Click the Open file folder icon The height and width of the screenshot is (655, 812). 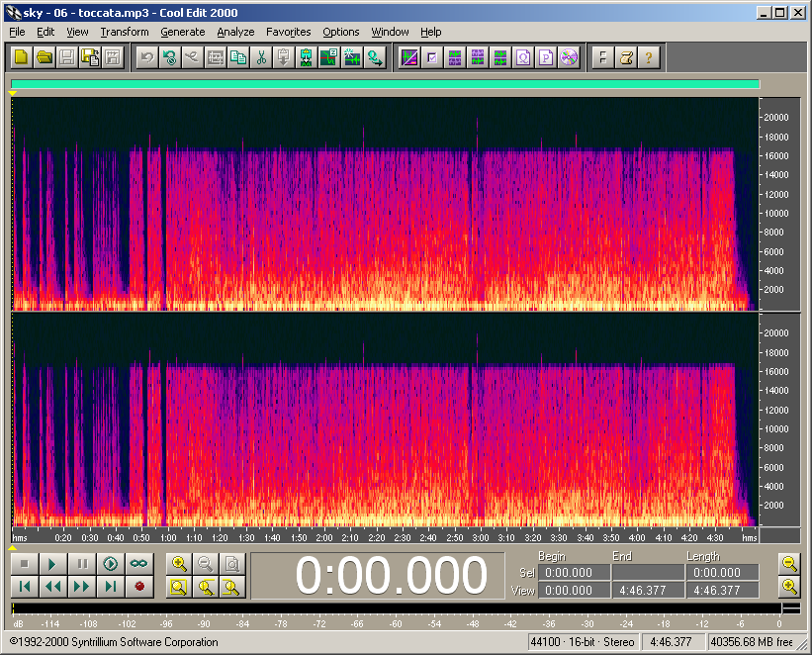tap(44, 57)
